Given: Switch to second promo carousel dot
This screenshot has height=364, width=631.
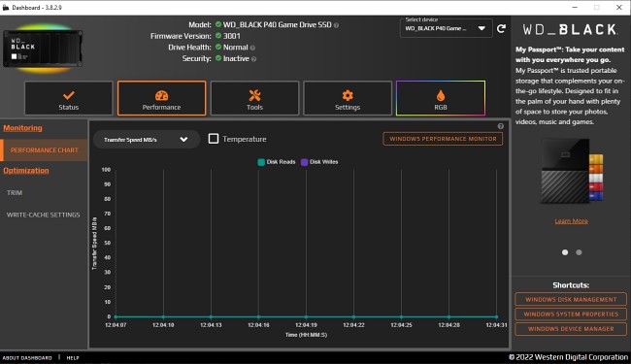Looking at the screenshot, I should coord(579,252).
